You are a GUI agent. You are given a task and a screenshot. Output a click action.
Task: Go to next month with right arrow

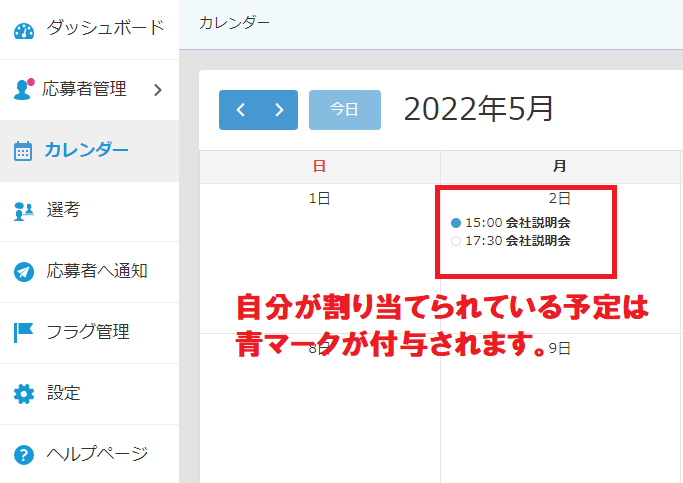point(278,110)
